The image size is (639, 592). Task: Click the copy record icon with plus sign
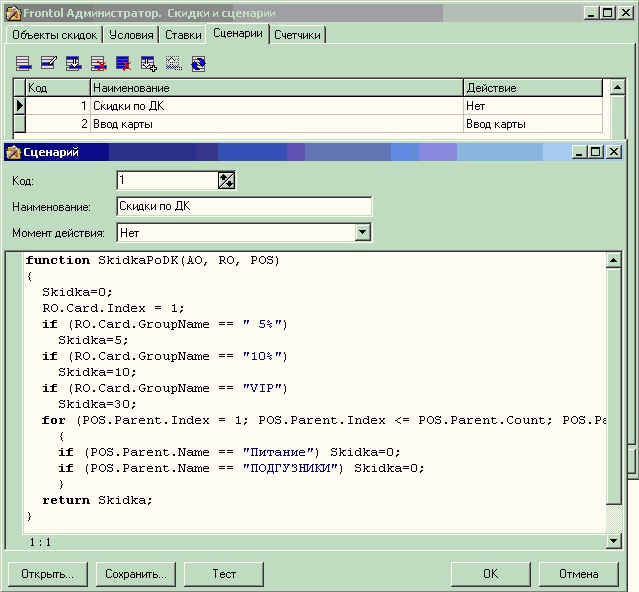pos(149,64)
